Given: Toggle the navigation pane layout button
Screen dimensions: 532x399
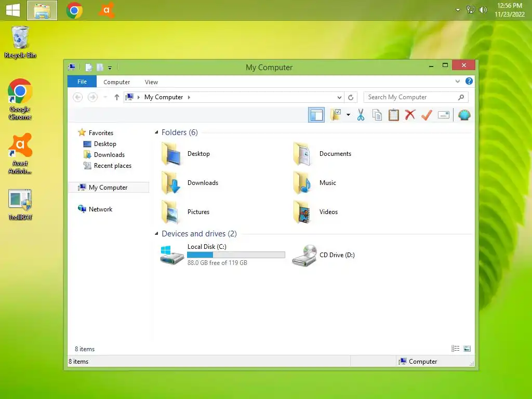Looking at the screenshot, I should click(316, 115).
